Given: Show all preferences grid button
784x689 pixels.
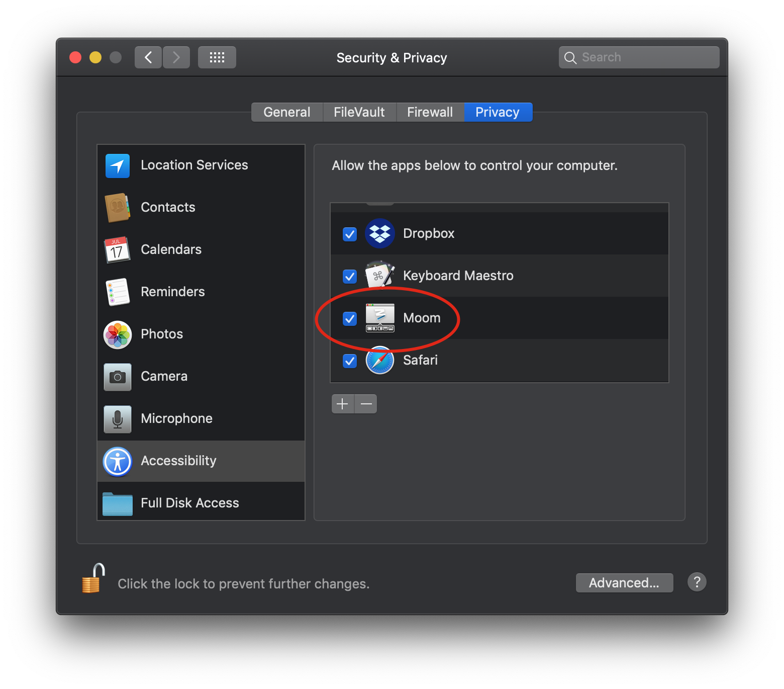Looking at the screenshot, I should pyautogui.click(x=217, y=57).
